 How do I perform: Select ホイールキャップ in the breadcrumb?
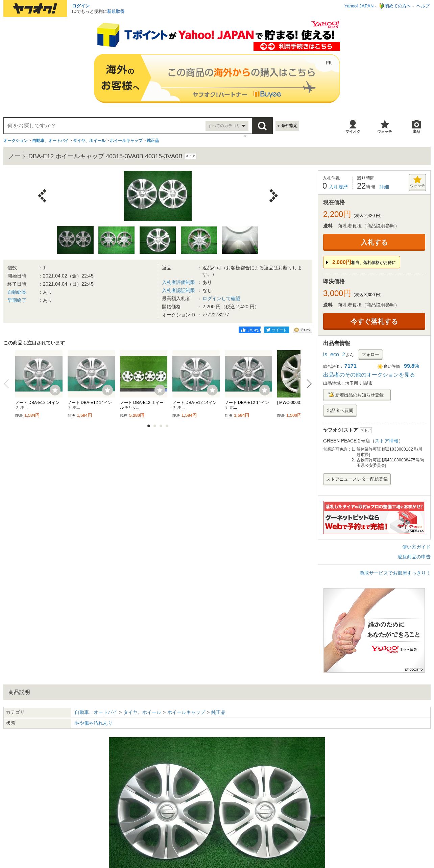tap(126, 141)
